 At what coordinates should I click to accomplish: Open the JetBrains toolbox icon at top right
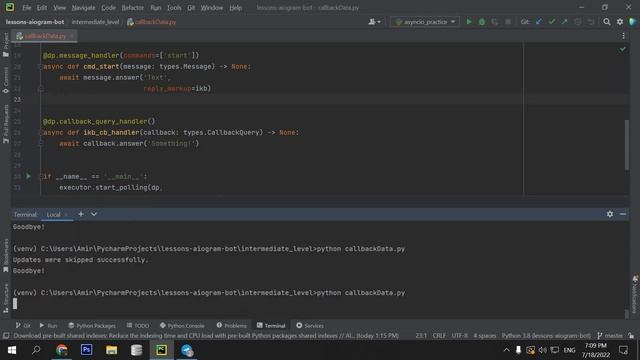[633, 22]
